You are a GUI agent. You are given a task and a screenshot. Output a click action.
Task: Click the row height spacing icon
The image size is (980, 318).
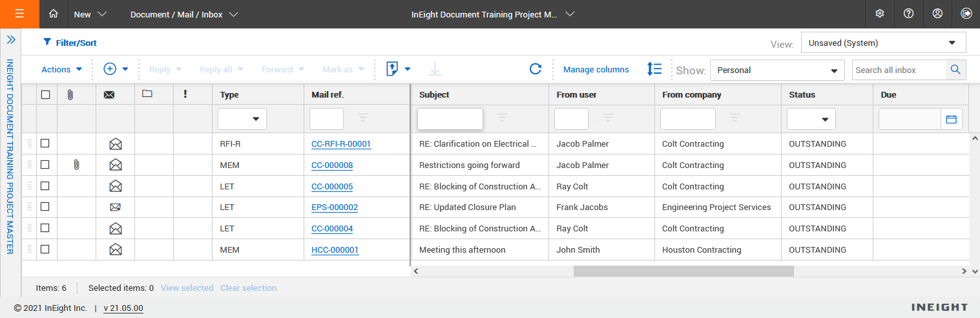(x=654, y=69)
